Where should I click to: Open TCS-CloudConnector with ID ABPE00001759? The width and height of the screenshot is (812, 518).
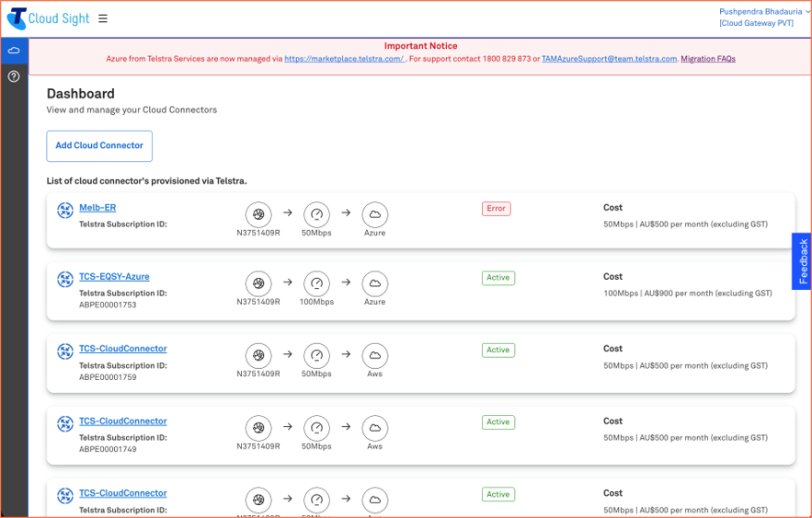(122, 349)
